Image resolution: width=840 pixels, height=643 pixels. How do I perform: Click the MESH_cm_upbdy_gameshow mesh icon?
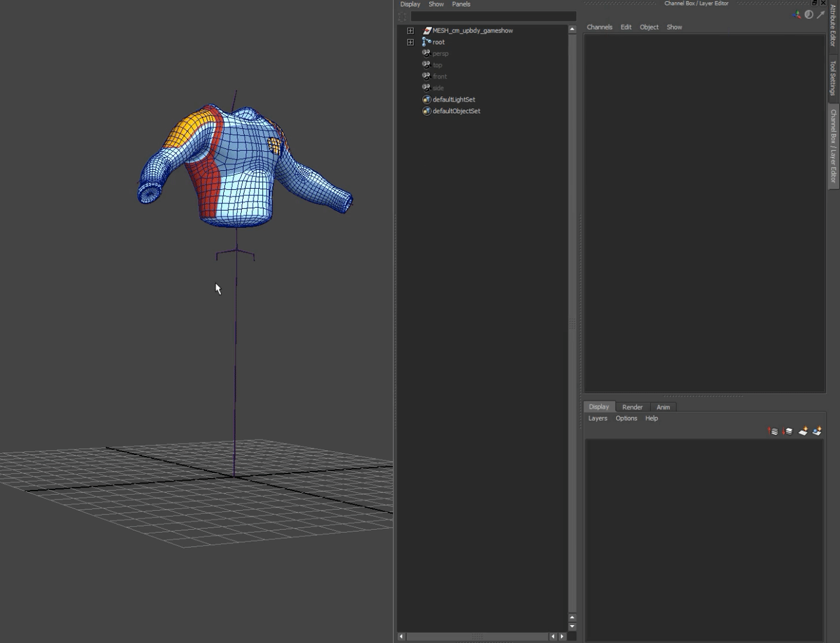(427, 30)
